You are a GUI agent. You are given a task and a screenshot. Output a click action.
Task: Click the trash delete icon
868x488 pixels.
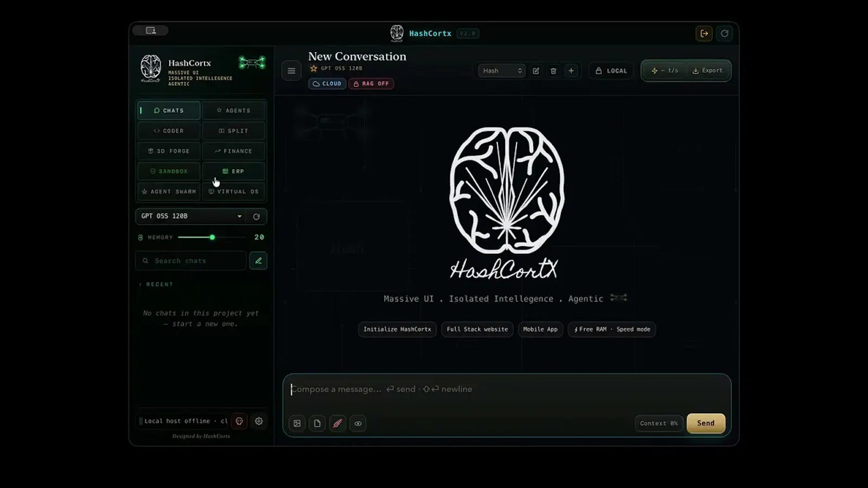pyautogui.click(x=553, y=70)
